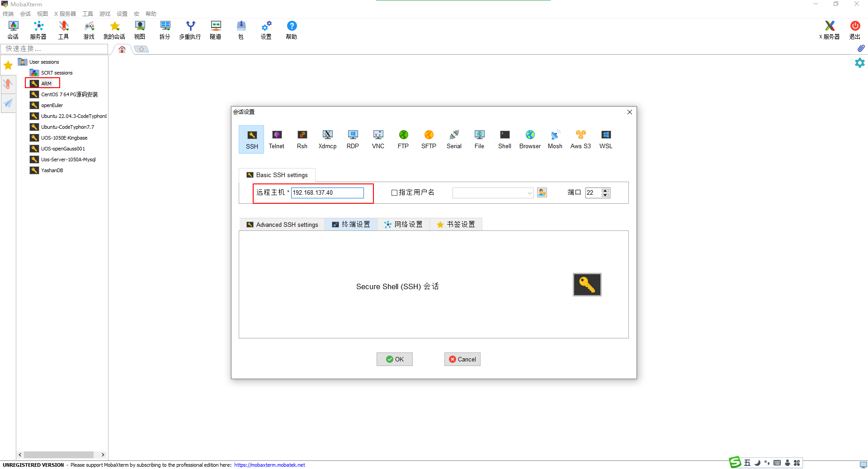Select SSH session type icon

pyautogui.click(x=252, y=140)
